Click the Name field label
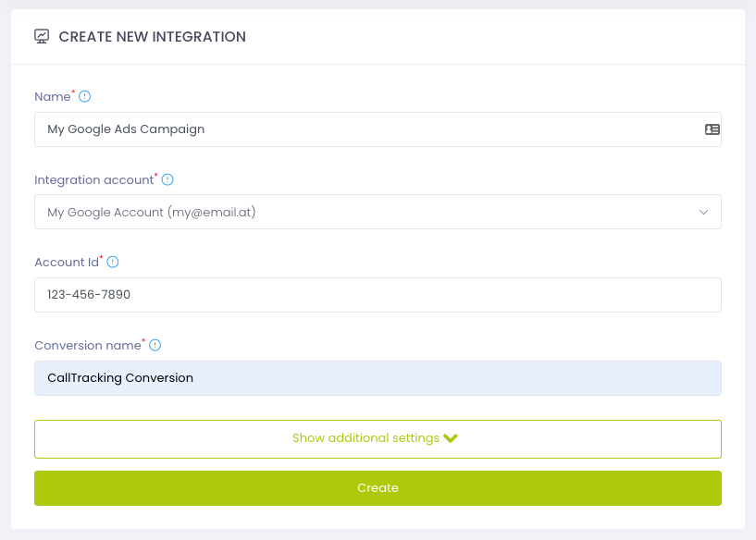 pos(52,97)
